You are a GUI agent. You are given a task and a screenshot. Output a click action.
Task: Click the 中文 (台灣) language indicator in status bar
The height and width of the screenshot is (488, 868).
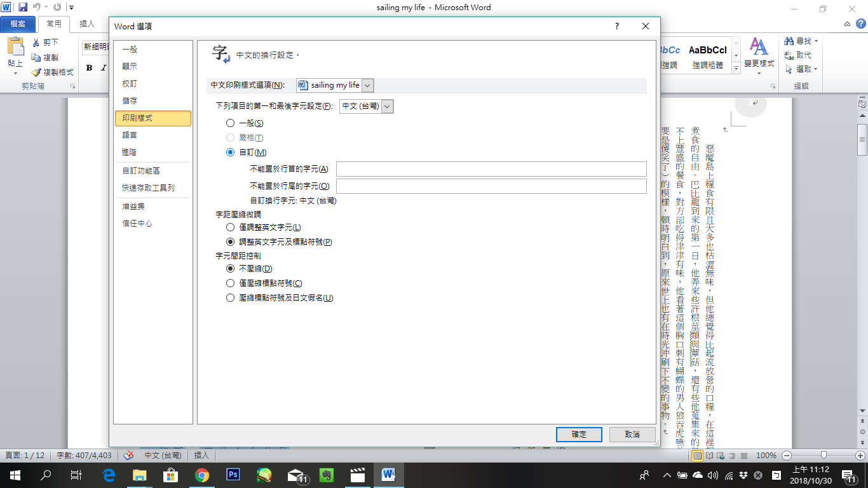pos(163,456)
